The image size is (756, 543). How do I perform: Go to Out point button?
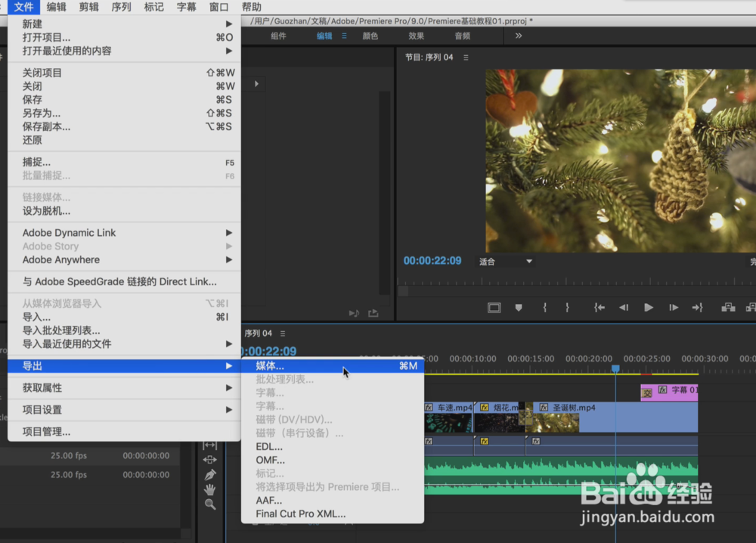698,308
